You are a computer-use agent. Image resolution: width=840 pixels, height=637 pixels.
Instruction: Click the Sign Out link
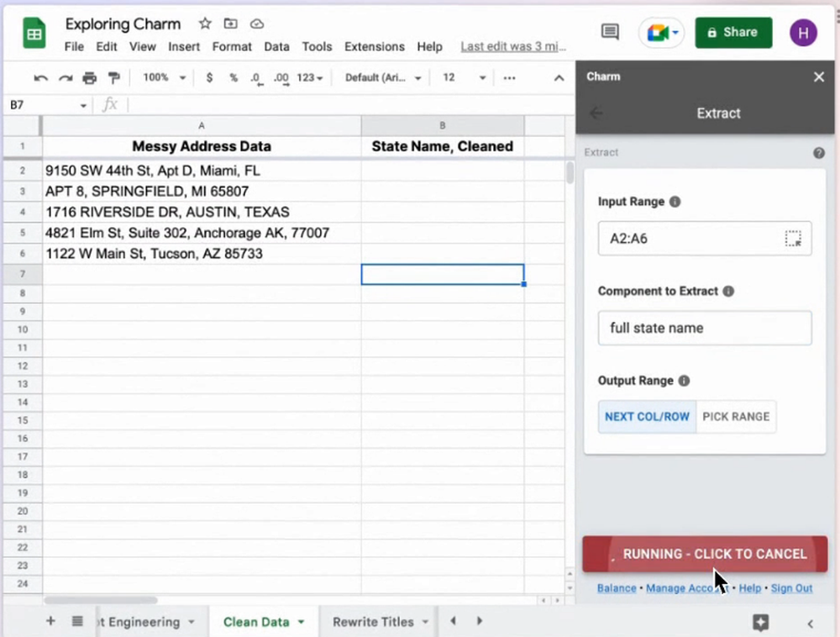coord(792,588)
